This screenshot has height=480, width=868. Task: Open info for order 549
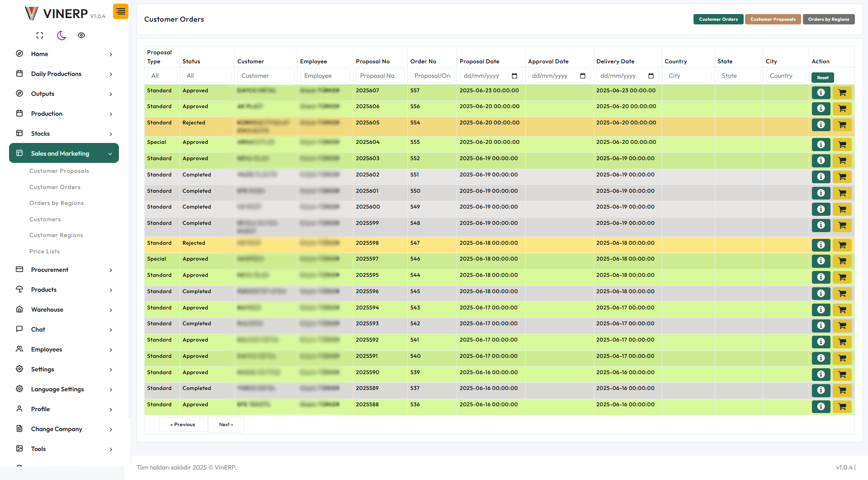[x=821, y=209]
